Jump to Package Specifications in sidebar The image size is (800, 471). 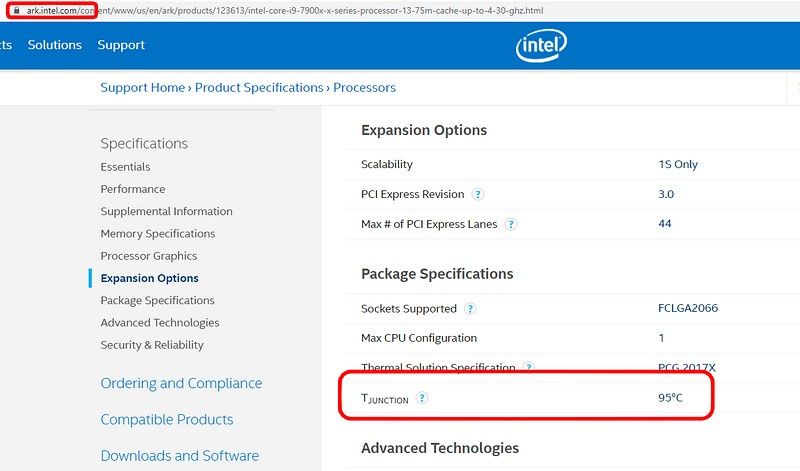157,301
